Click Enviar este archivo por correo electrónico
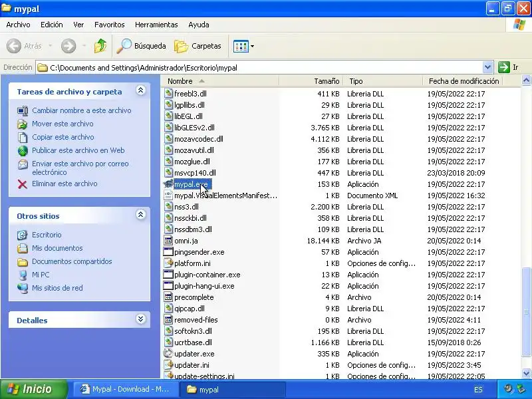The height and width of the screenshot is (399, 532). (80, 168)
